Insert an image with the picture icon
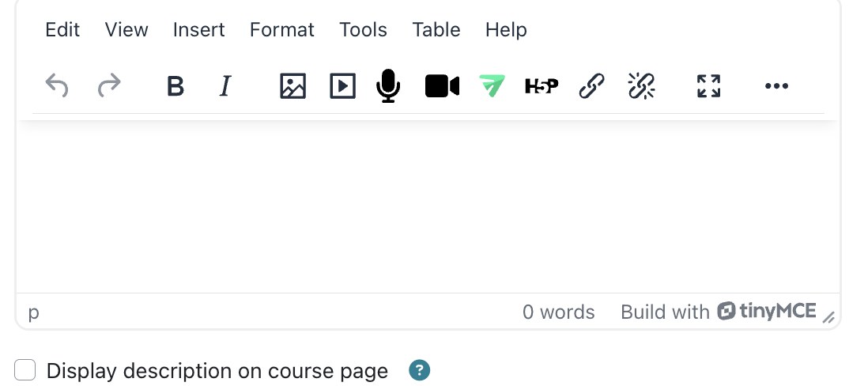This screenshot has height=386, width=868. [x=292, y=86]
